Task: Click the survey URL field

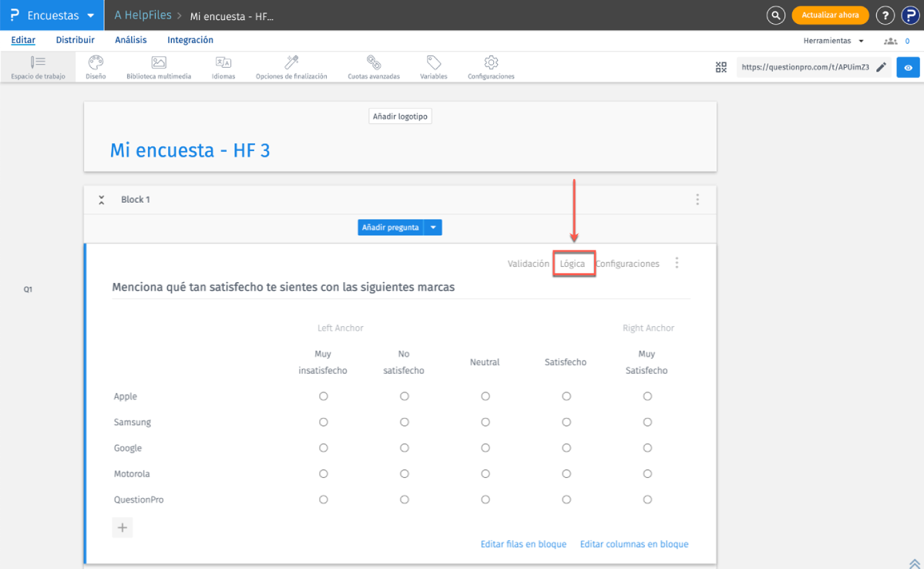Action: 805,67
